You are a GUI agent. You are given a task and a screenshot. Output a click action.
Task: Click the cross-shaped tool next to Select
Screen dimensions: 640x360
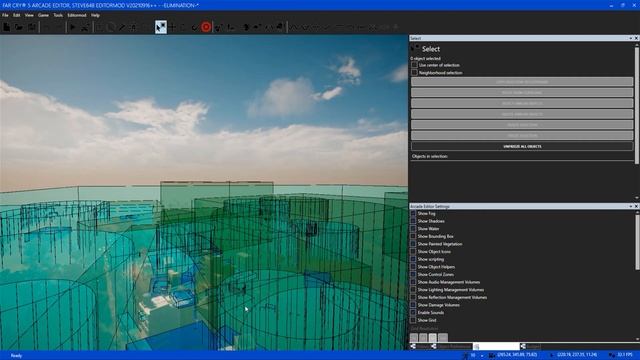172,27
